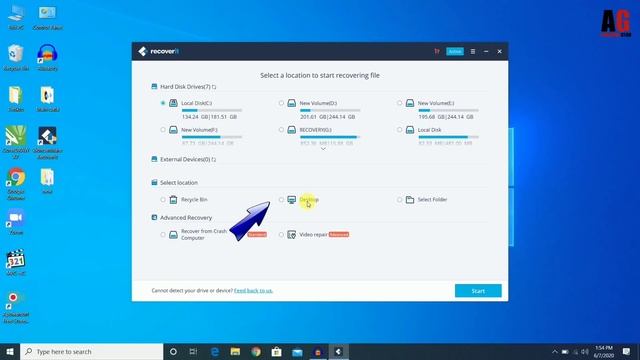This screenshot has height=360, width=640.
Task: Open Cortana circle in the taskbar
Action: pos(173,352)
